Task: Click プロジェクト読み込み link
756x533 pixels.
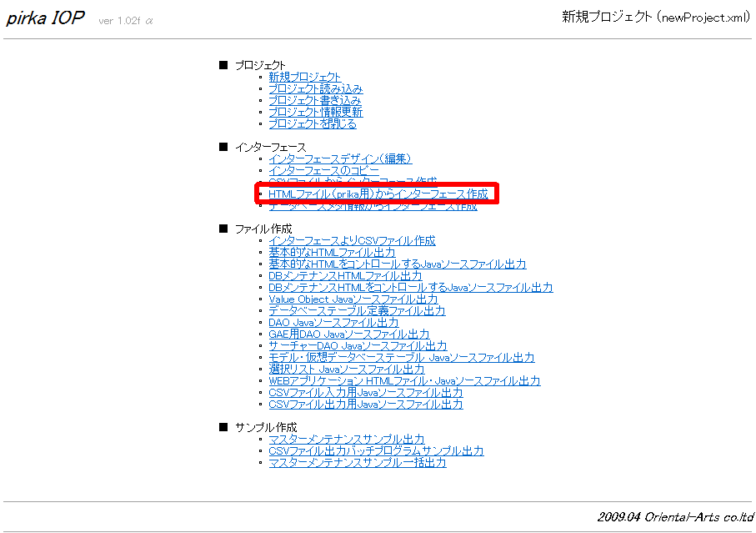Action: [x=315, y=88]
